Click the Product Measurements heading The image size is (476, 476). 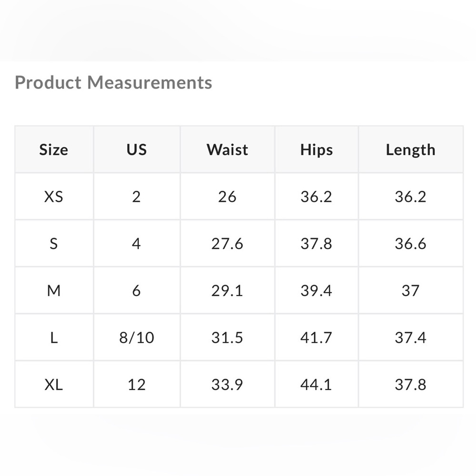113,83
